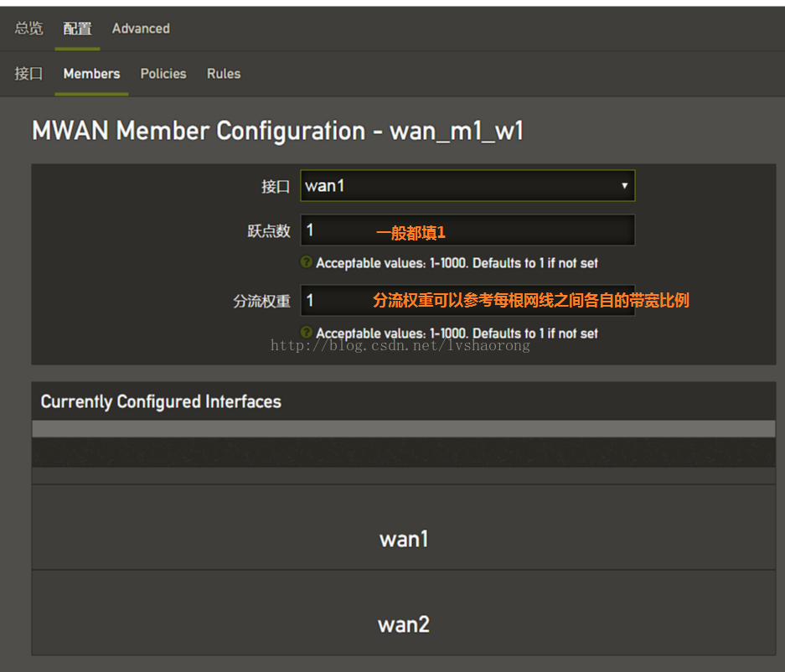Focus the 跃点数 metric input field
The height and width of the screenshot is (672, 785).
tap(467, 230)
